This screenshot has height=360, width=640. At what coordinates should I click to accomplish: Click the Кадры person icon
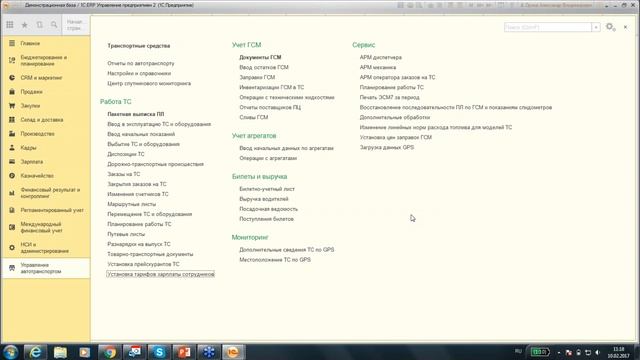[x=12, y=147]
